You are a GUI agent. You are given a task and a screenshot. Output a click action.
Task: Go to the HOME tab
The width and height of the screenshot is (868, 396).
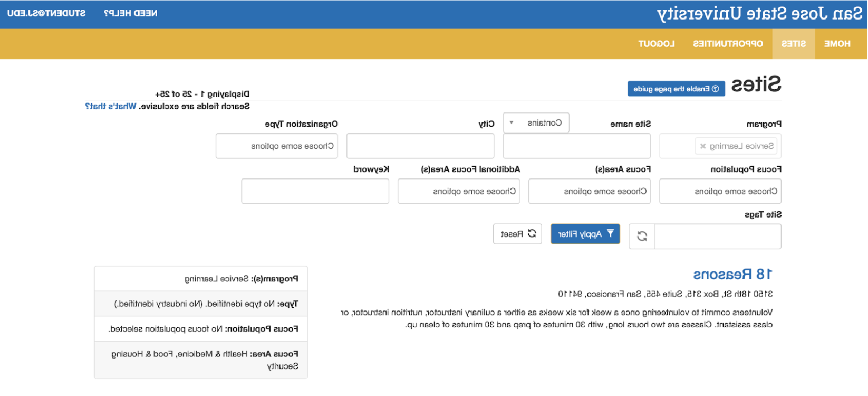coord(837,44)
